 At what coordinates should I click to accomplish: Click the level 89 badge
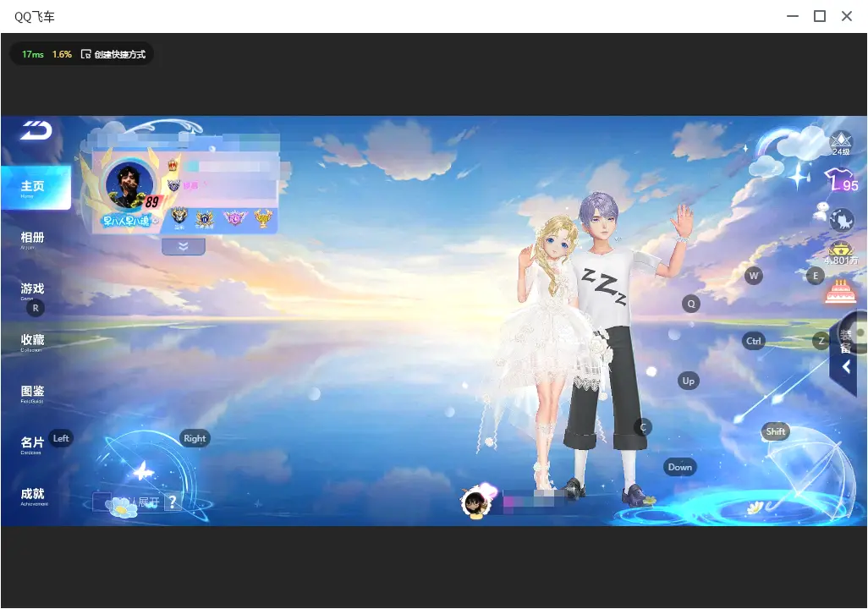click(151, 202)
